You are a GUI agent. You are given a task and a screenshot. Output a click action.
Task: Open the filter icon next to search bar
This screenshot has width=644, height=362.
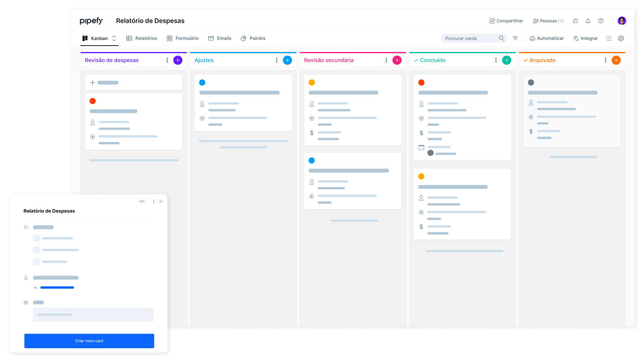516,39
